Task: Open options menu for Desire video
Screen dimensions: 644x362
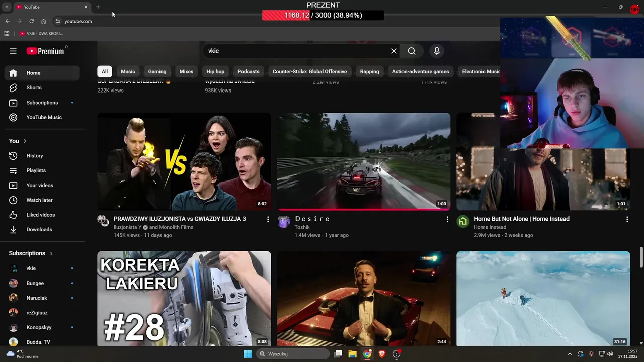Action: (x=447, y=219)
